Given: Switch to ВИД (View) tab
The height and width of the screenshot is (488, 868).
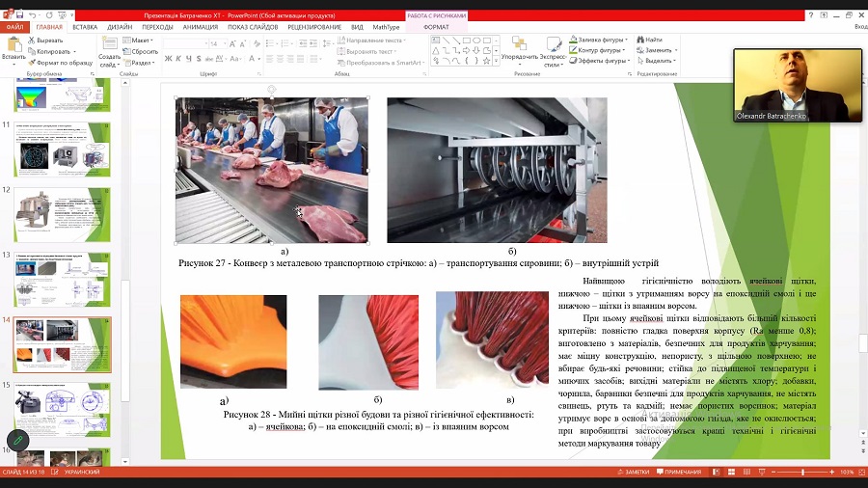Looking at the screenshot, I should point(357,27).
